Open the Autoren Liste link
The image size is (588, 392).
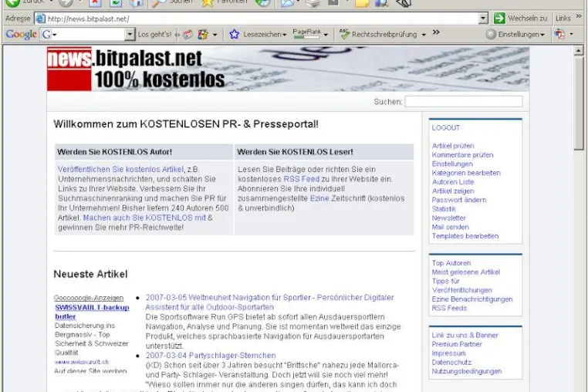tap(453, 182)
